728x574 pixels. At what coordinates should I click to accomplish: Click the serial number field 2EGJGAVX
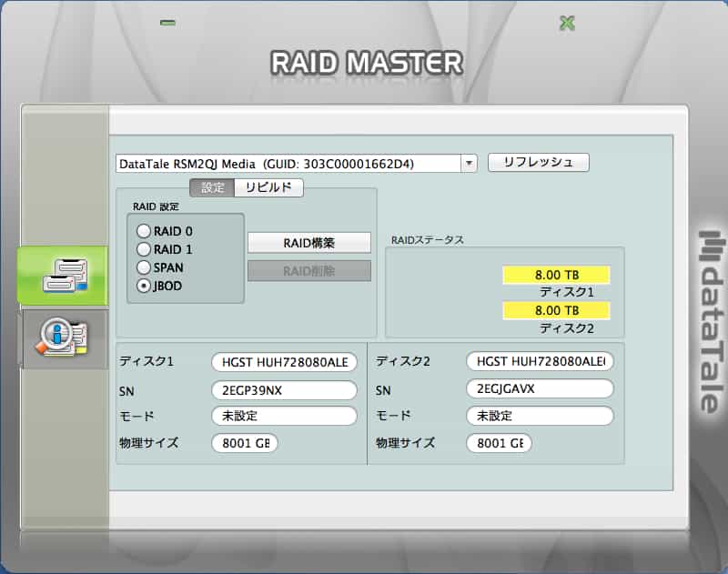(x=540, y=388)
